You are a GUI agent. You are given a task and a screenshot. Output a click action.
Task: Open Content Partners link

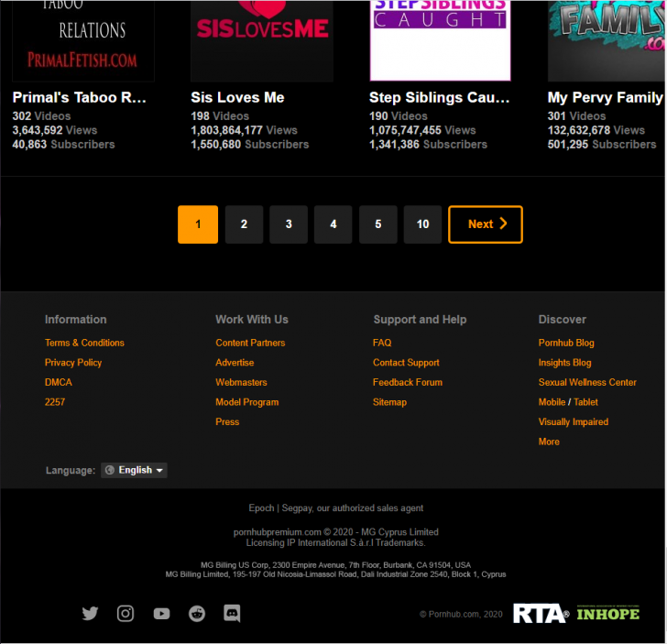(x=250, y=343)
